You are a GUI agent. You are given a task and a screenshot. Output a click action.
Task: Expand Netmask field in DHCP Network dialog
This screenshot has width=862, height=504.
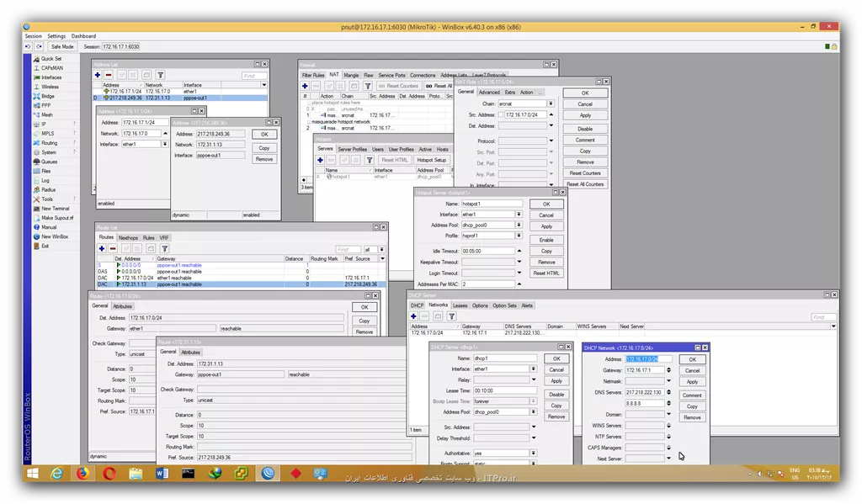click(668, 381)
